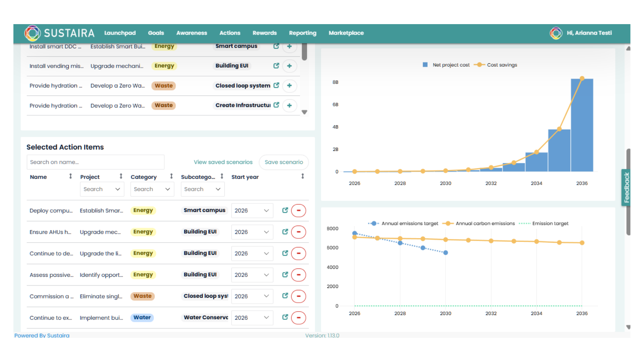Screen dimensions: 644x362
Task: Sort the table by Name column
Action: 70,176
